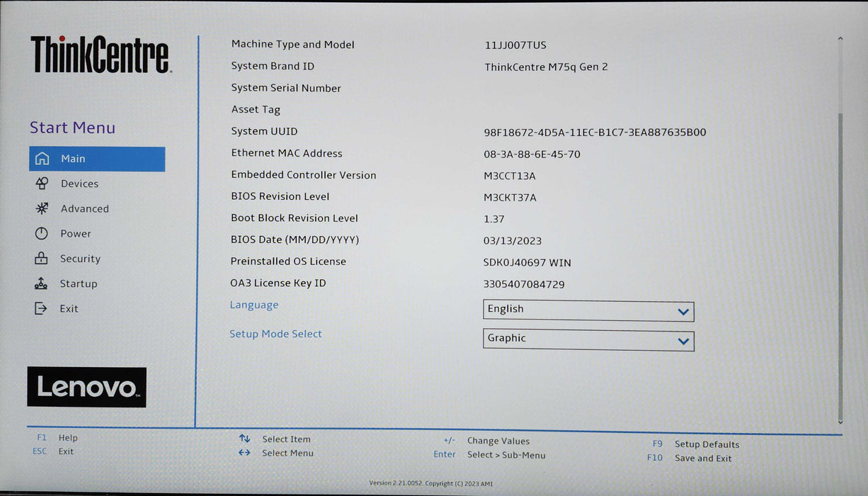Click the Exit arrow icon
This screenshot has height=496, width=868.
coord(42,308)
